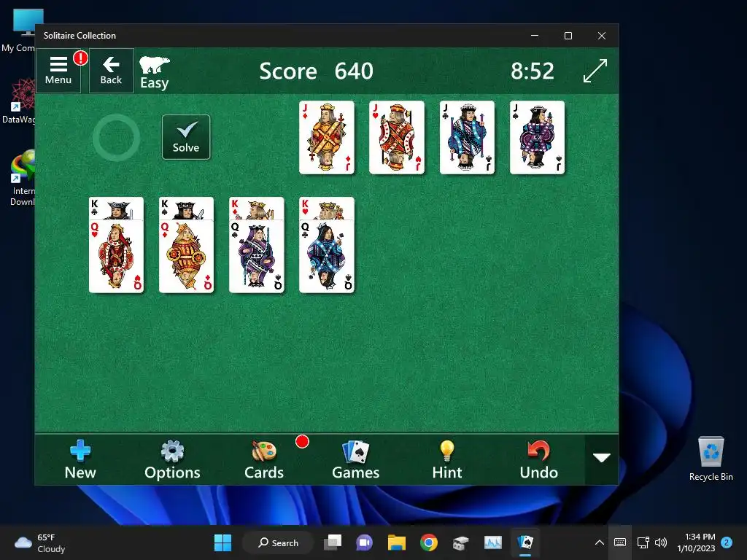The width and height of the screenshot is (747, 560).
Task: Open the Windows Start menu
Action: [222, 542]
